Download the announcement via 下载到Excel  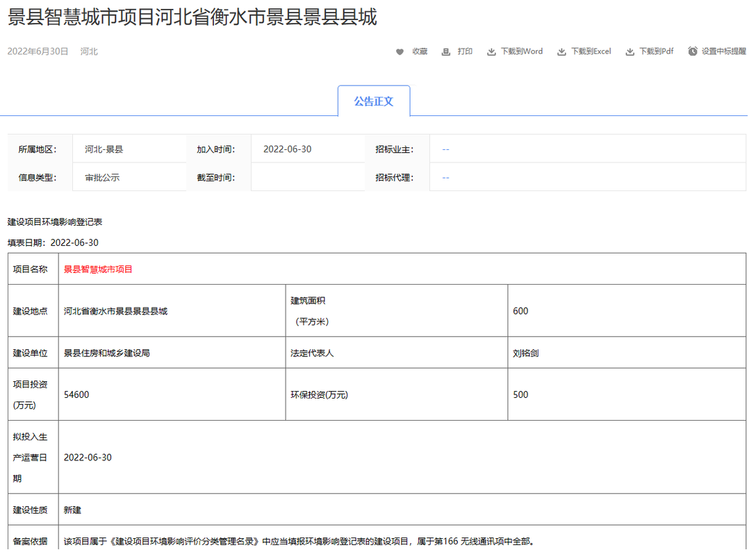(x=591, y=51)
